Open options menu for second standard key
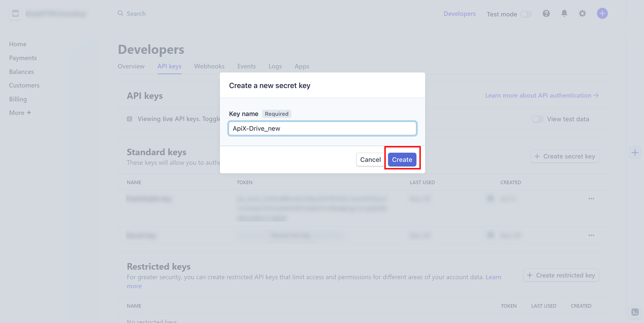This screenshot has height=323, width=644. coord(591,235)
